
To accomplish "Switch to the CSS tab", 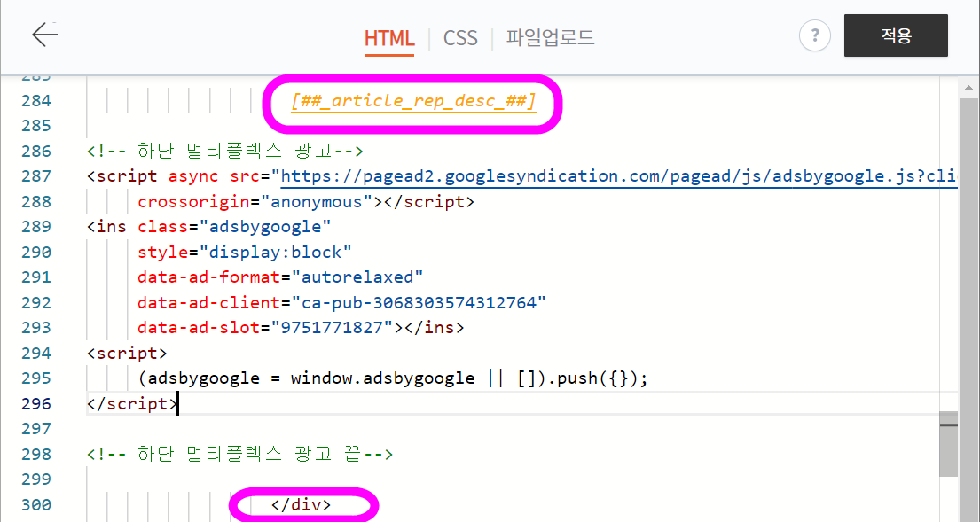I will point(460,38).
